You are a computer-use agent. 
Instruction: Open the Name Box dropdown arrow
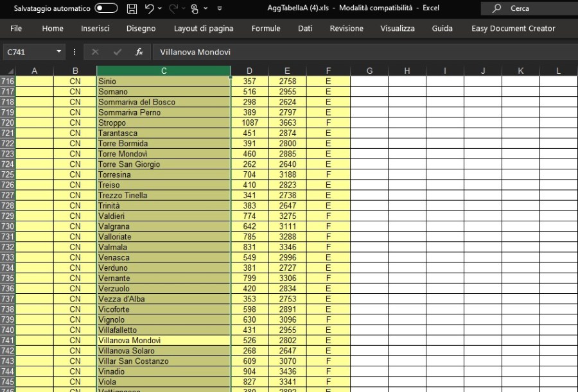59,52
